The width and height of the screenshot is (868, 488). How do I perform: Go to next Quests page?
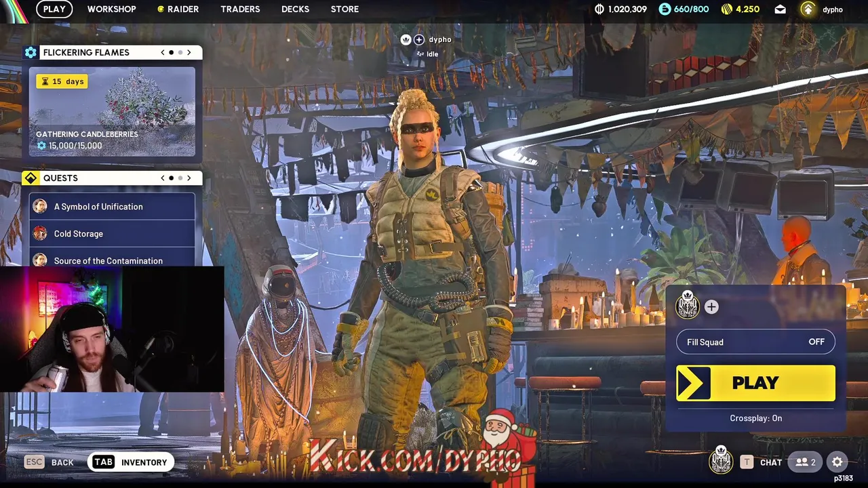click(189, 178)
